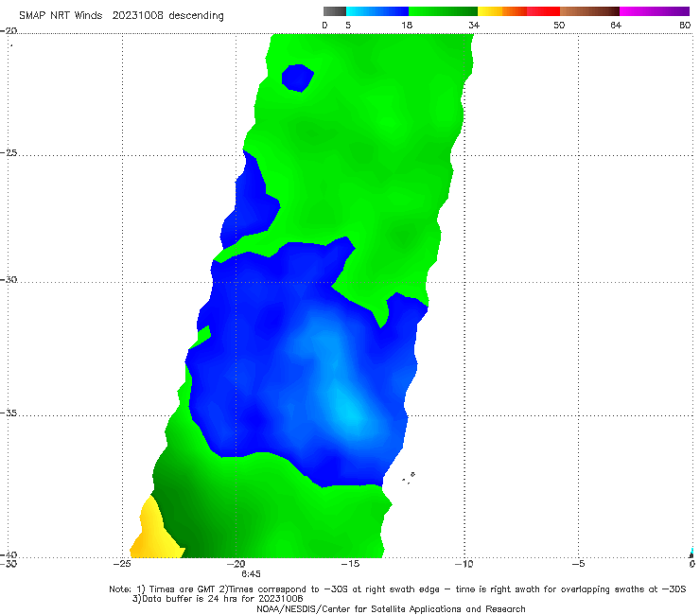The width and height of the screenshot is (700, 615).
Task: Click the title "SMAP NRT Winds 20231008 descending"
Action: point(121,16)
